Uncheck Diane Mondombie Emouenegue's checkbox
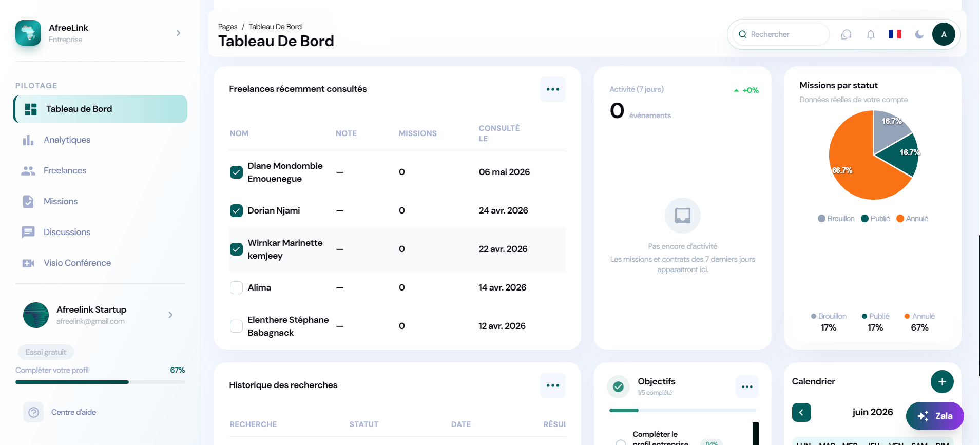Image resolution: width=980 pixels, height=445 pixels. (236, 172)
